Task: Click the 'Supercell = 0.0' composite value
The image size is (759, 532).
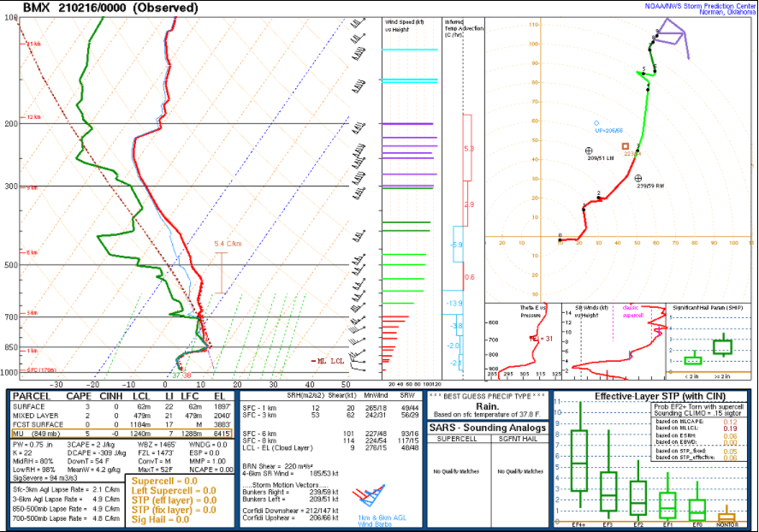Action: tap(164, 482)
